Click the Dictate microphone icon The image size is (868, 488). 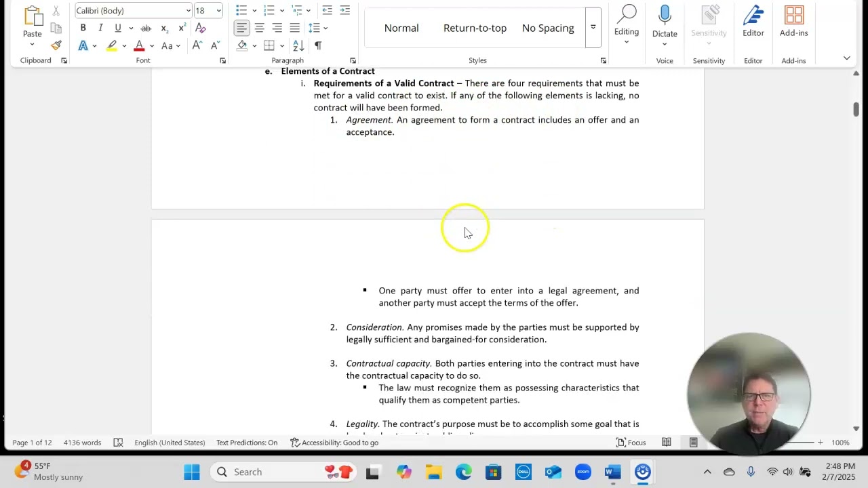tap(665, 15)
